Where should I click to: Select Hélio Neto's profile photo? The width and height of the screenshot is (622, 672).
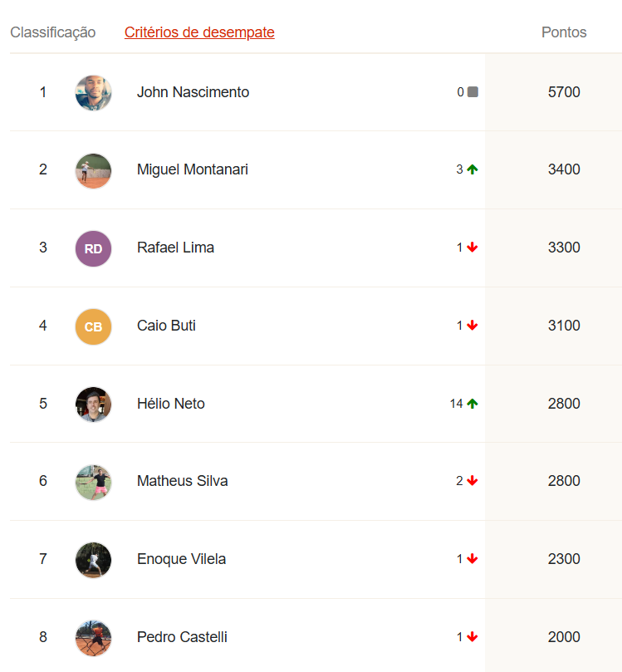[x=93, y=405]
